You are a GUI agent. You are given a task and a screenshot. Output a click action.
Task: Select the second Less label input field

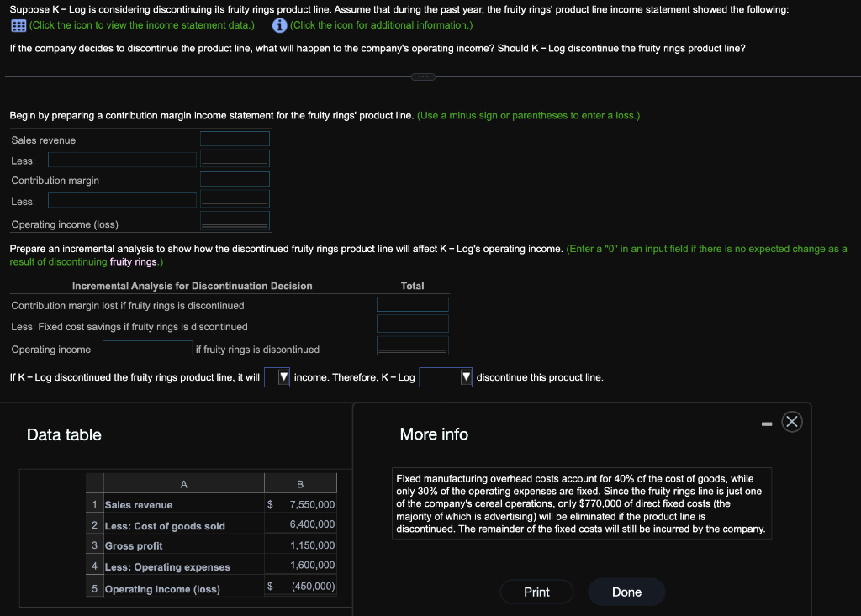[x=122, y=200]
